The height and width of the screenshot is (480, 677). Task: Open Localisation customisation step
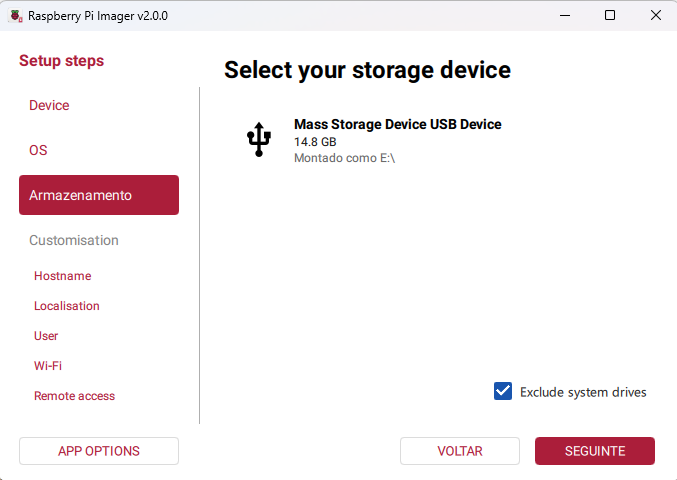click(67, 306)
